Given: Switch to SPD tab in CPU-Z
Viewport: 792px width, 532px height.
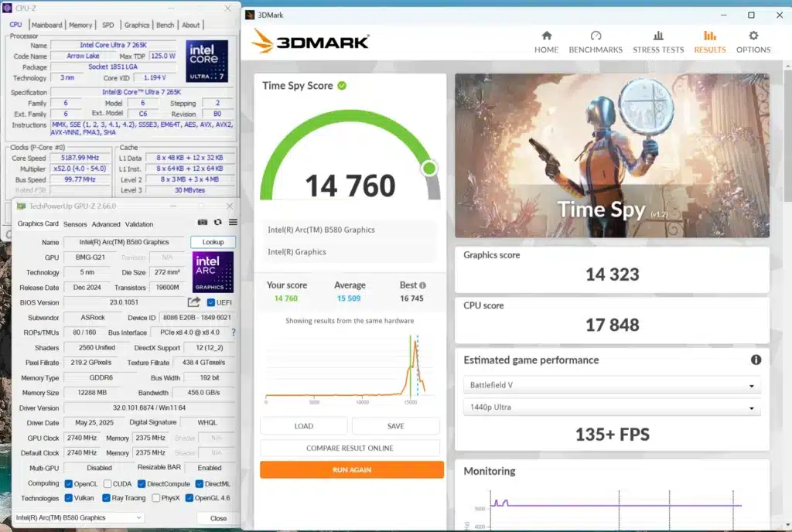Looking at the screenshot, I should [108, 25].
